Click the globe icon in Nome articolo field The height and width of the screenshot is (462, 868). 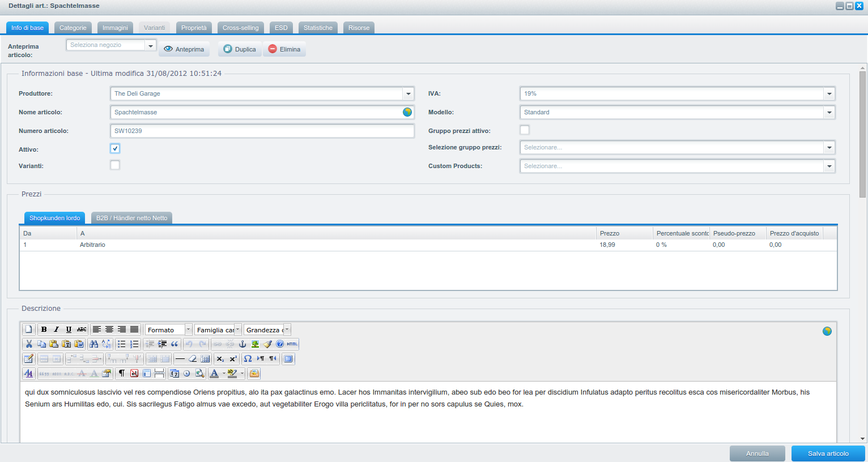tap(407, 112)
